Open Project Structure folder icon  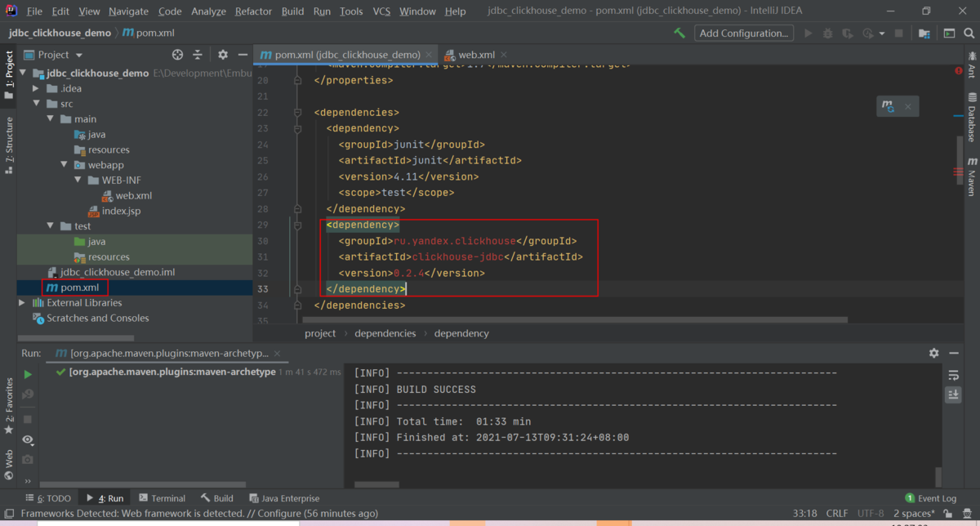(x=924, y=33)
